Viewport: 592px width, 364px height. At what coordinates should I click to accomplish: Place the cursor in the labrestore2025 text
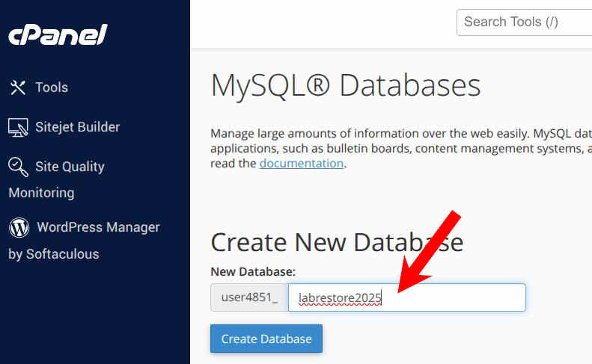pos(340,298)
